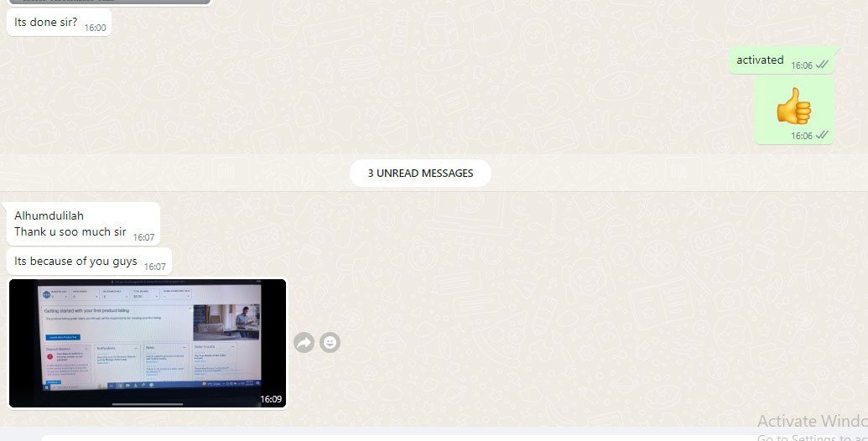868x441 pixels.
Task: Click double check marks on "activated" message
Action: tap(823, 65)
